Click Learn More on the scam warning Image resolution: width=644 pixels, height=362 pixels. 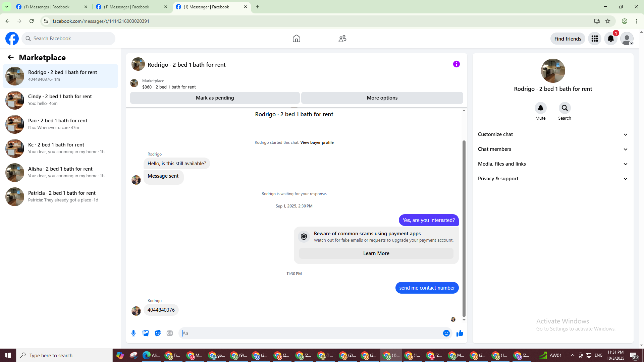pyautogui.click(x=376, y=253)
